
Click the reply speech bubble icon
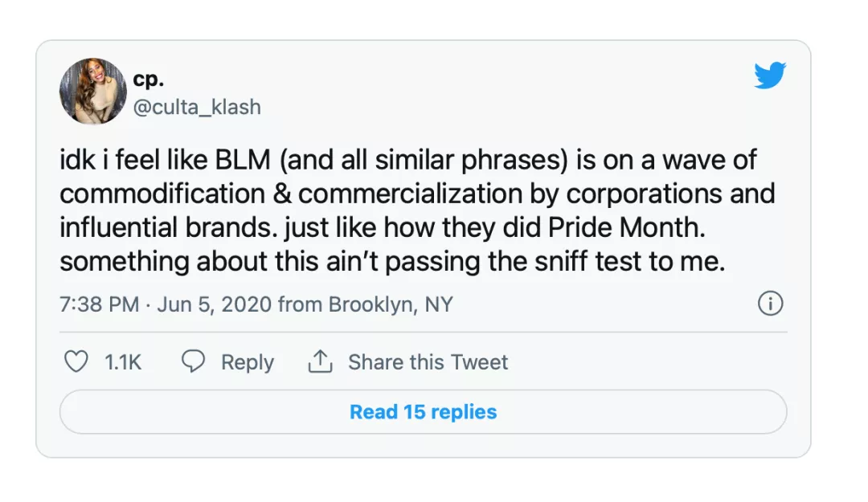pyautogui.click(x=193, y=362)
